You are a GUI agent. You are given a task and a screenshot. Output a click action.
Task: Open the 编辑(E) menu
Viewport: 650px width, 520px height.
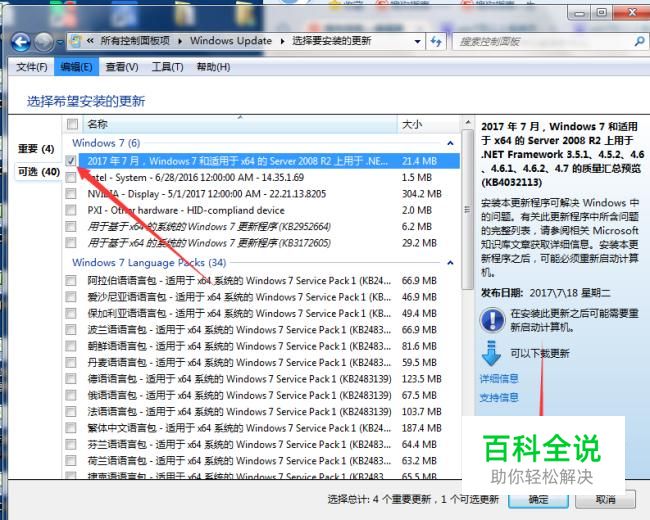[x=76, y=67]
